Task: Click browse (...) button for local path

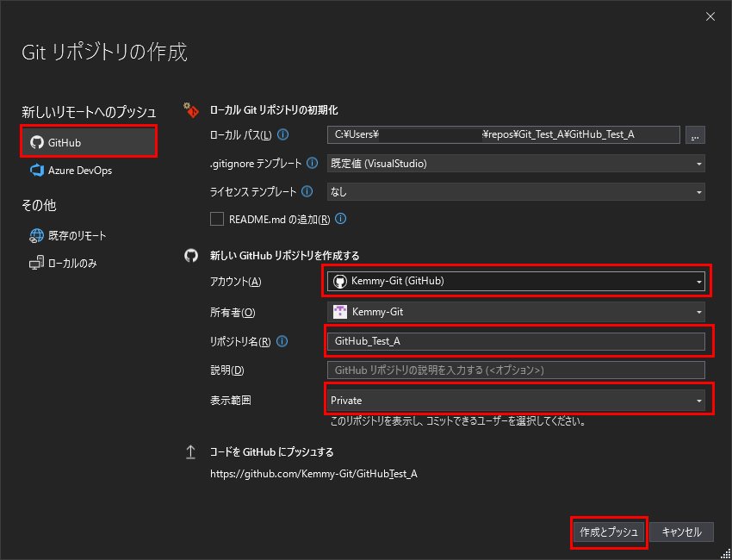Action: pyautogui.click(x=695, y=134)
